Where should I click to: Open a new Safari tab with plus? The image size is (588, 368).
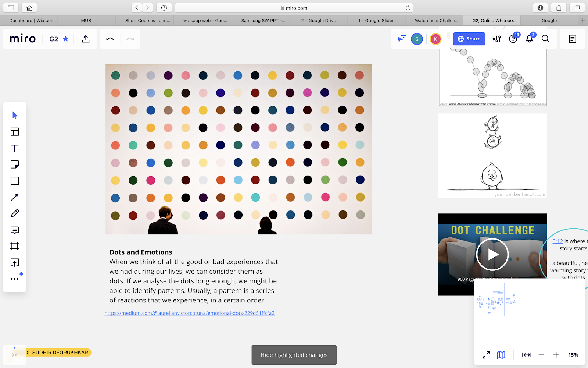(582, 21)
